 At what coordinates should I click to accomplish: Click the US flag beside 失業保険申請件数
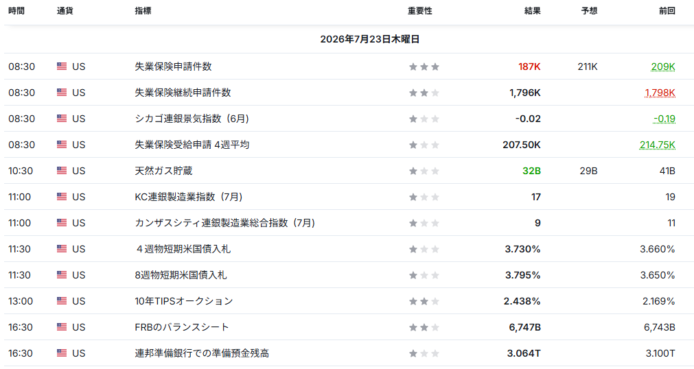(62, 66)
